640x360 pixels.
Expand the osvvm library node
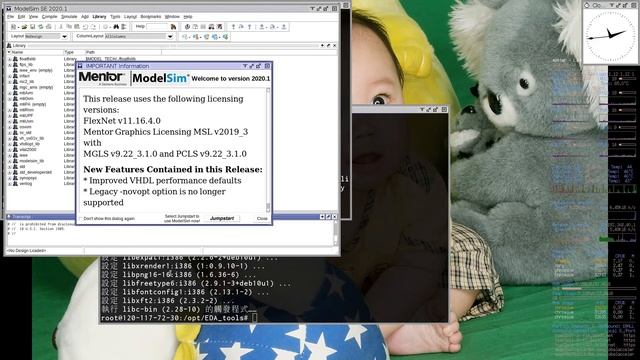(x=9, y=127)
